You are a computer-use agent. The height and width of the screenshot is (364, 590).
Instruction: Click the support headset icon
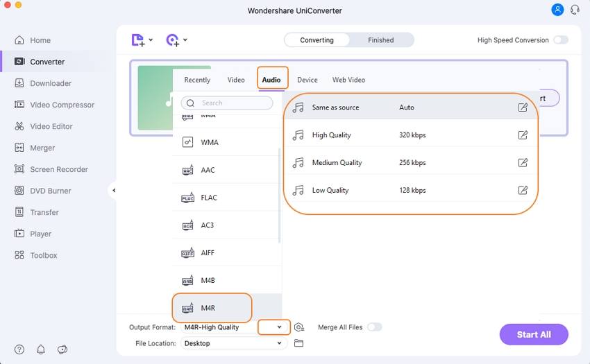point(575,10)
